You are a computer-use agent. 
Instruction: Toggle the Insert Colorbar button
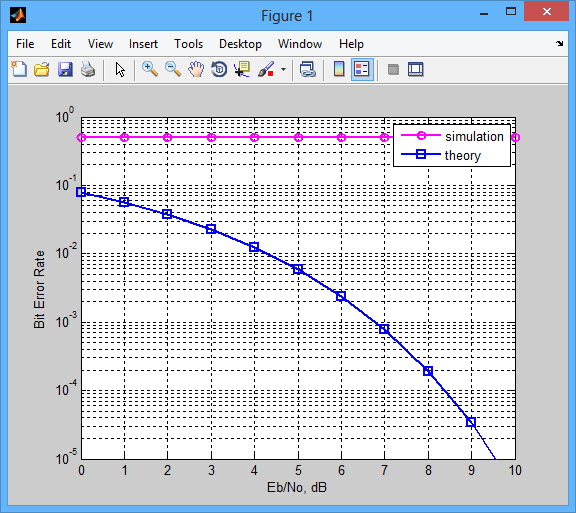pos(339,69)
